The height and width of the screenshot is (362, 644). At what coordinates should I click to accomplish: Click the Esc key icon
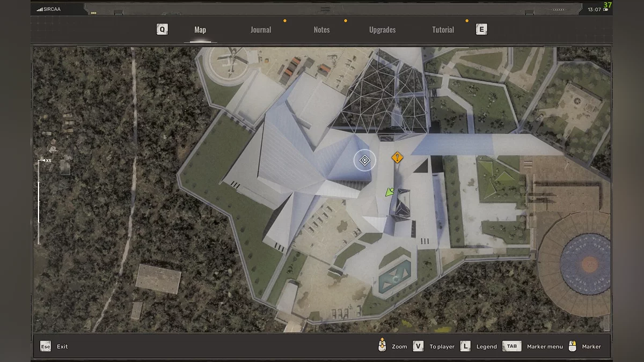tap(46, 346)
